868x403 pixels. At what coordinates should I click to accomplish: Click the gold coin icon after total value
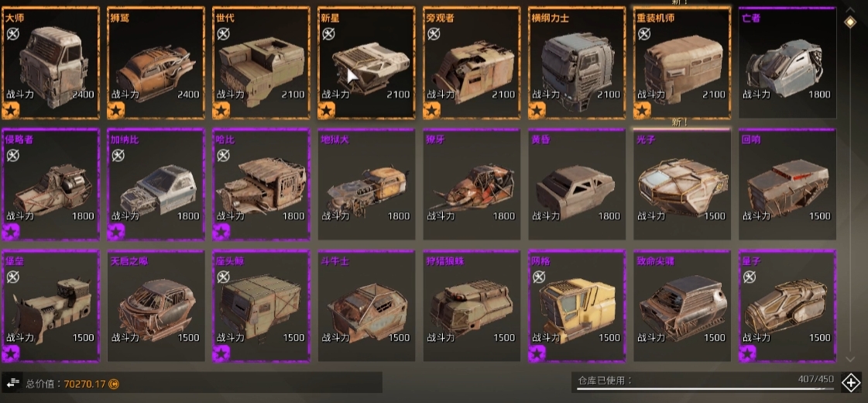coord(114,384)
